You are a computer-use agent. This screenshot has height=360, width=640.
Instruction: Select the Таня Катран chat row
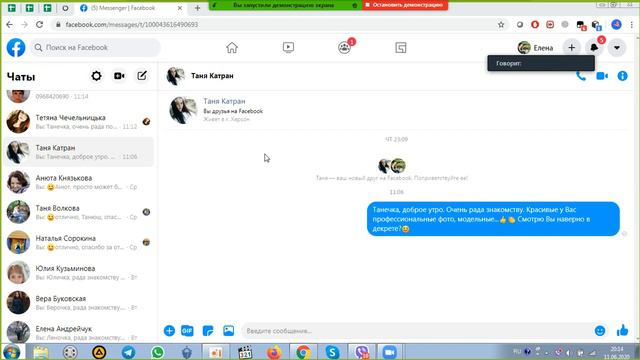click(78, 152)
